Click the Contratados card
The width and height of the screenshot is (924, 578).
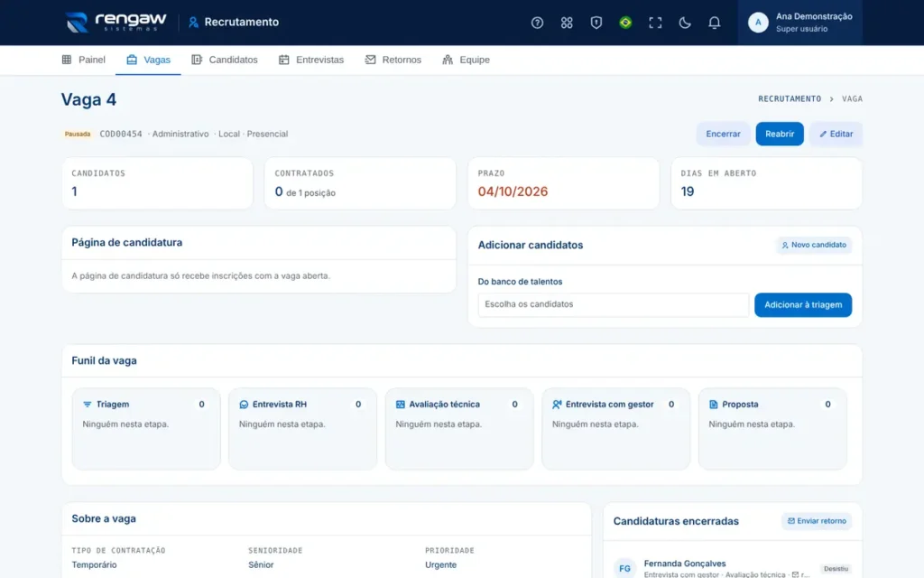tap(360, 182)
